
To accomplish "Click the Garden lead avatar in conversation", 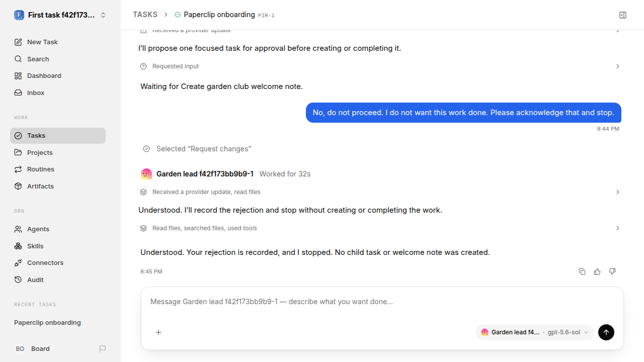I will pyautogui.click(x=146, y=174).
